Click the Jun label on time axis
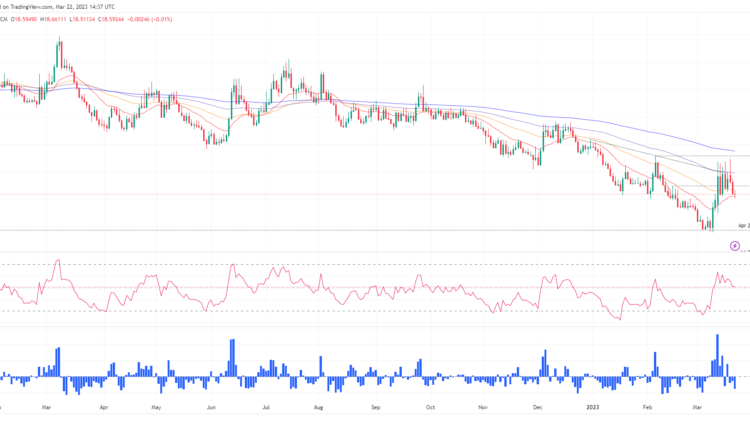Screen dimensions: 750x430 coord(211,408)
